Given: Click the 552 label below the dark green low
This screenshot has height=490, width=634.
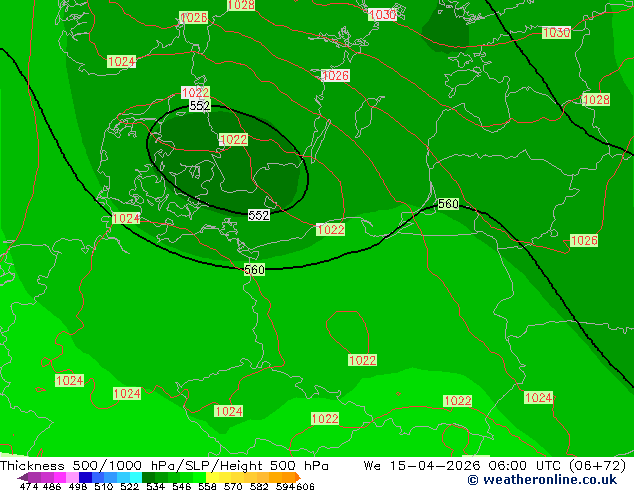Looking at the screenshot, I should tap(259, 215).
